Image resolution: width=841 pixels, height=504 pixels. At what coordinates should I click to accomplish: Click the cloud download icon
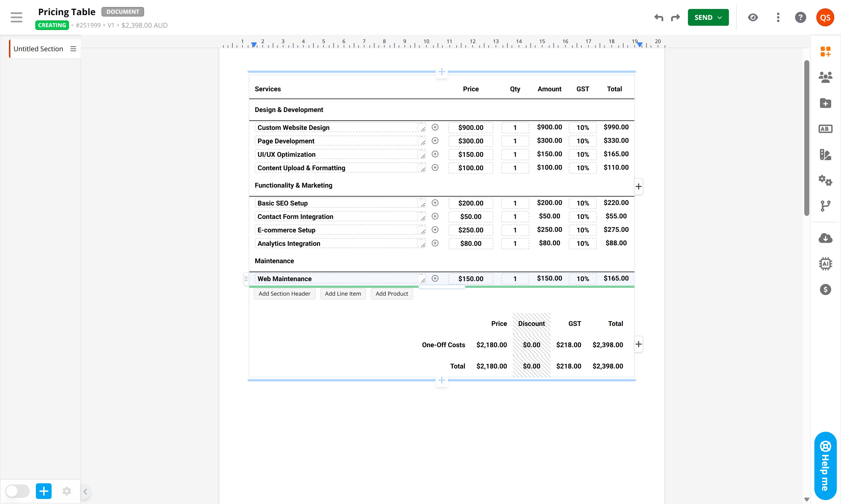click(825, 238)
